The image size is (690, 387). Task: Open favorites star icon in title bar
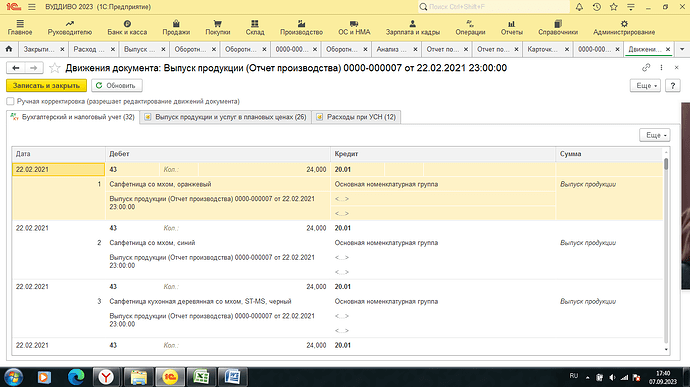pyautogui.click(x=613, y=7)
